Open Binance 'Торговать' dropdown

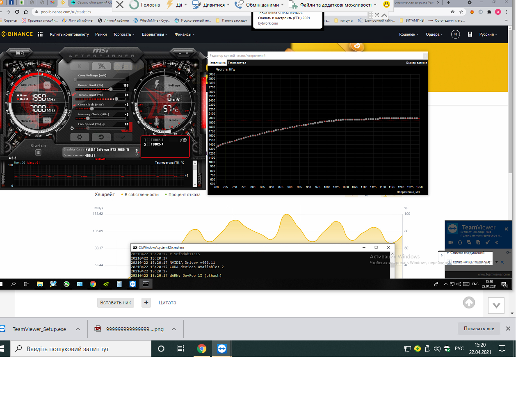pos(124,34)
